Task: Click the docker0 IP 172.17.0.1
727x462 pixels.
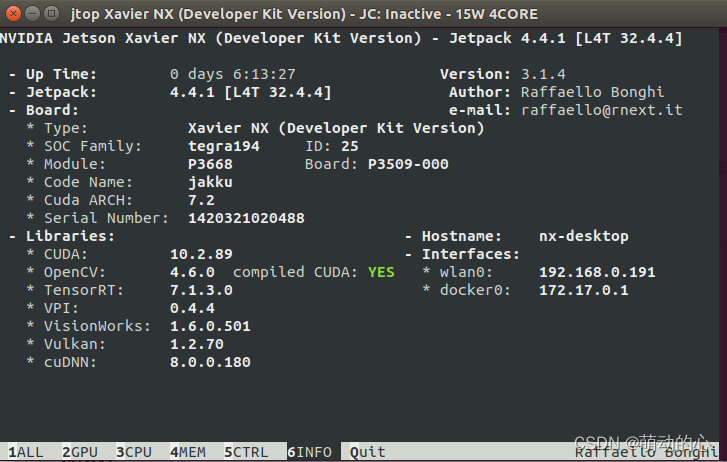Action: click(584, 290)
